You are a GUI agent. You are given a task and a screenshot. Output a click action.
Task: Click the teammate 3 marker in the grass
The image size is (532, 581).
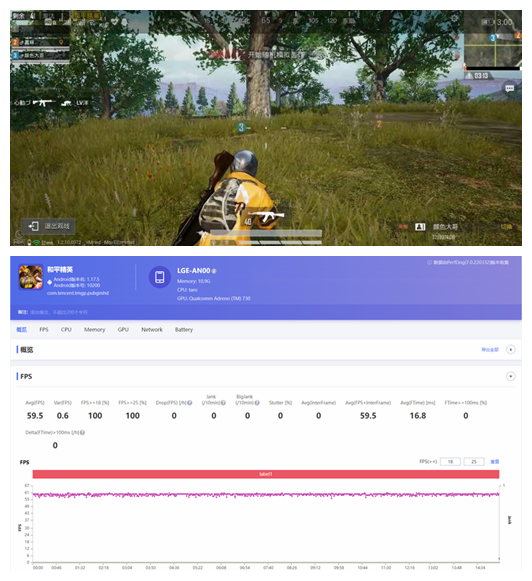pyautogui.click(x=241, y=127)
